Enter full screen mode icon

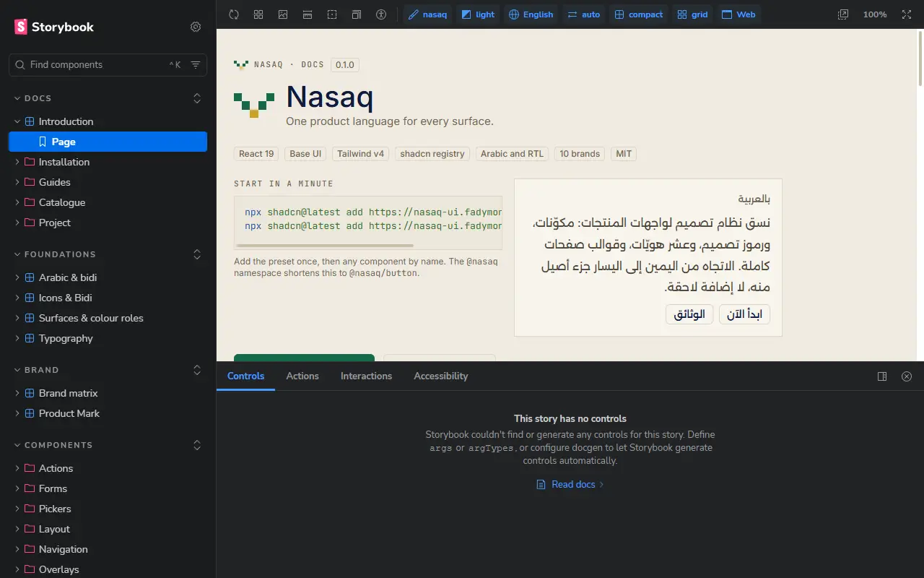click(x=907, y=14)
